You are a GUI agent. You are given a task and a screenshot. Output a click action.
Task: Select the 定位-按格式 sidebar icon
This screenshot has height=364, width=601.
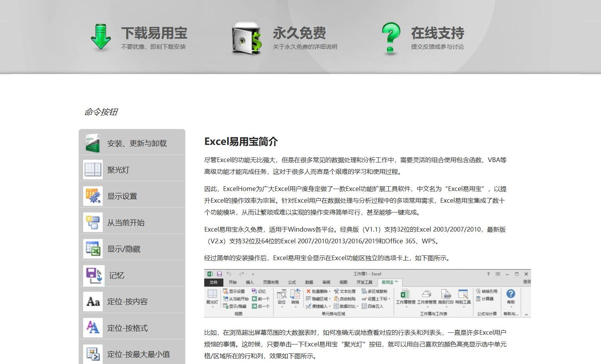pyautogui.click(x=92, y=328)
